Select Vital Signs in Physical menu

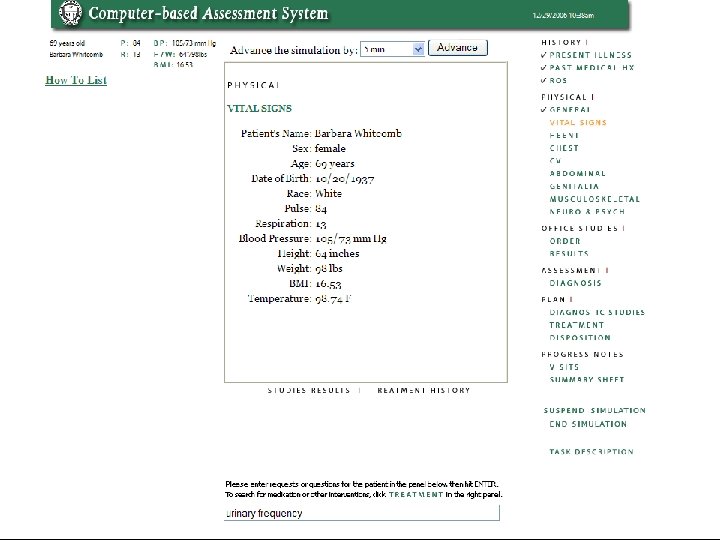(578, 123)
